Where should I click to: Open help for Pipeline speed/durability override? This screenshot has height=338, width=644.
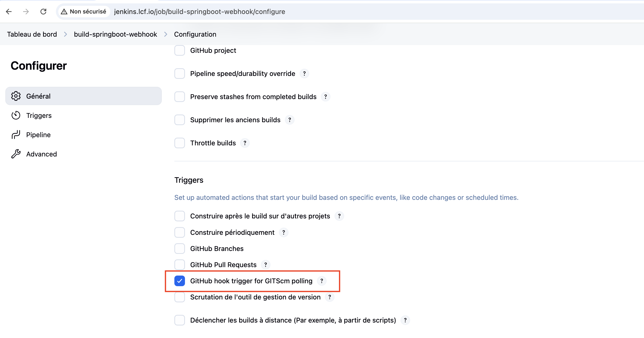pyautogui.click(x=304, y=74)
